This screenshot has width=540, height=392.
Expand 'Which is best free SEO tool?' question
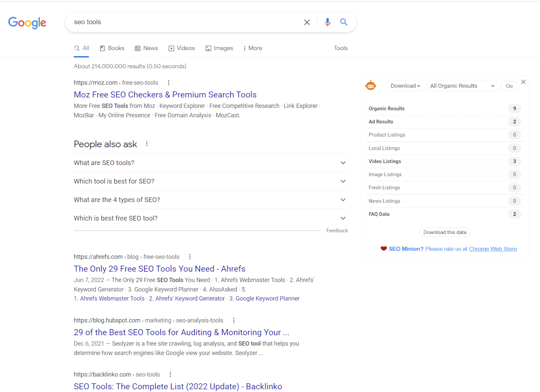tap(211, 218)
